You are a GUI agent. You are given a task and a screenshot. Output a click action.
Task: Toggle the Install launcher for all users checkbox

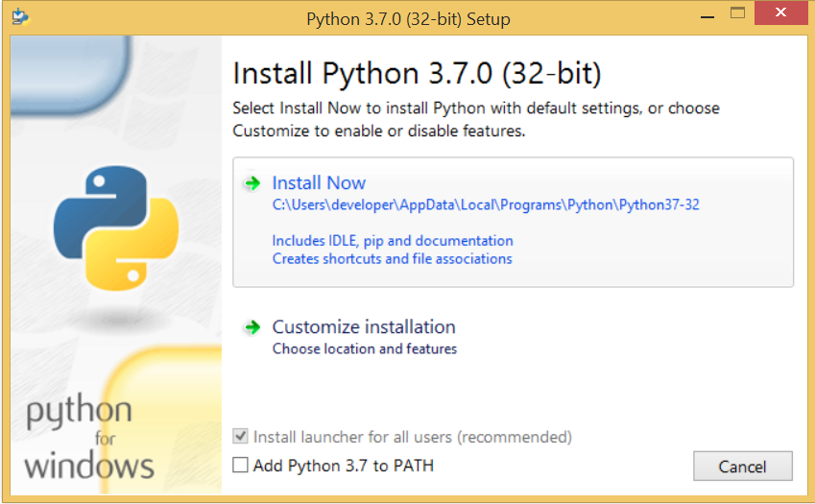[241, 437]
